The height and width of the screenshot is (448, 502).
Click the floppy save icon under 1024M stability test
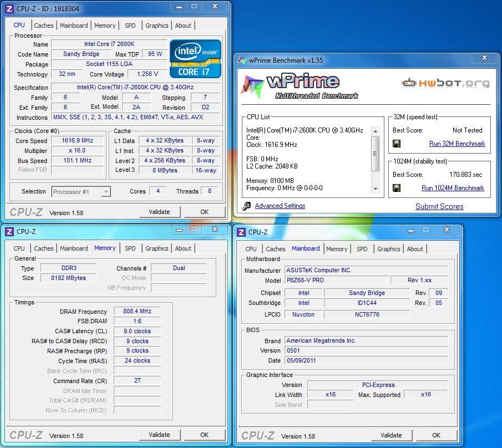pos(397,188)
